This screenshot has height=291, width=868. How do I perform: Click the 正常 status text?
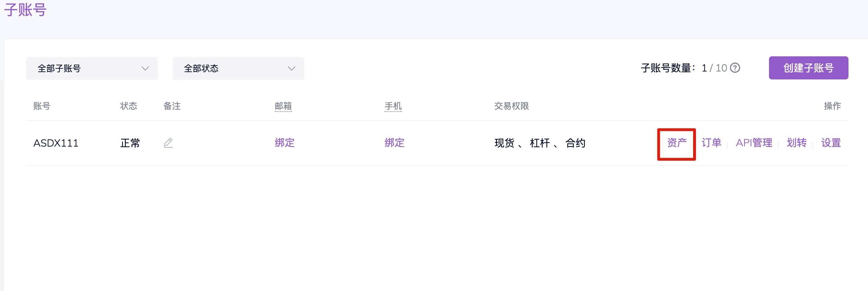tap(130, 143)
